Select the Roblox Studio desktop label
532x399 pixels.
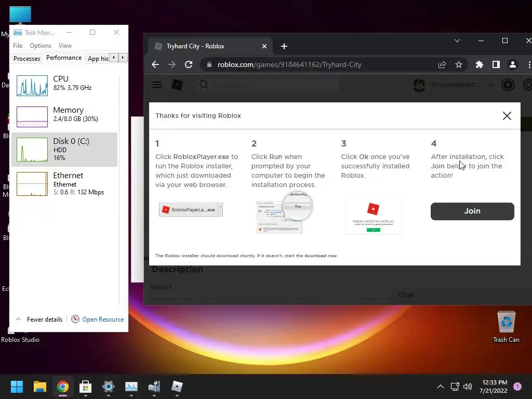pyautogui.click(x=20, y=340)
